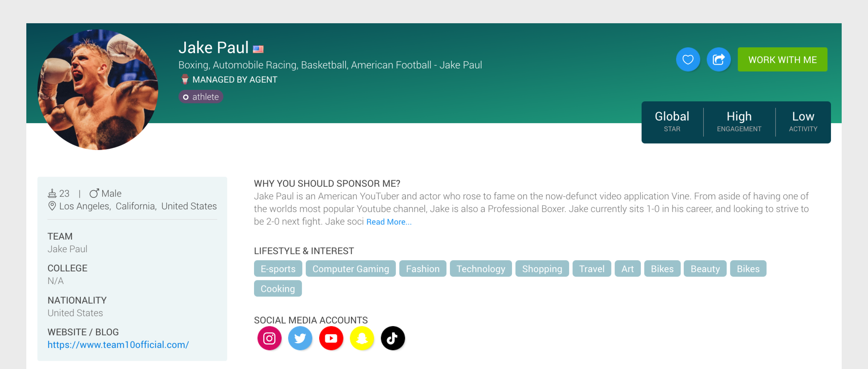Open the team10official.com website link
The image size is (868, 369).
(118, 345)
